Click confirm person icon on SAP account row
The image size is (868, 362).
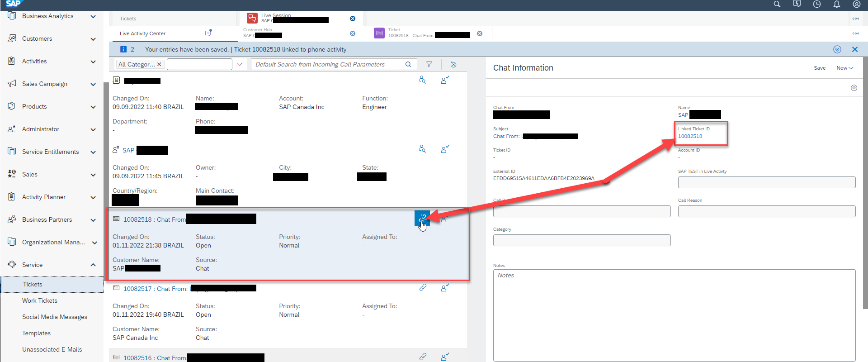click(x=445, y=149)
